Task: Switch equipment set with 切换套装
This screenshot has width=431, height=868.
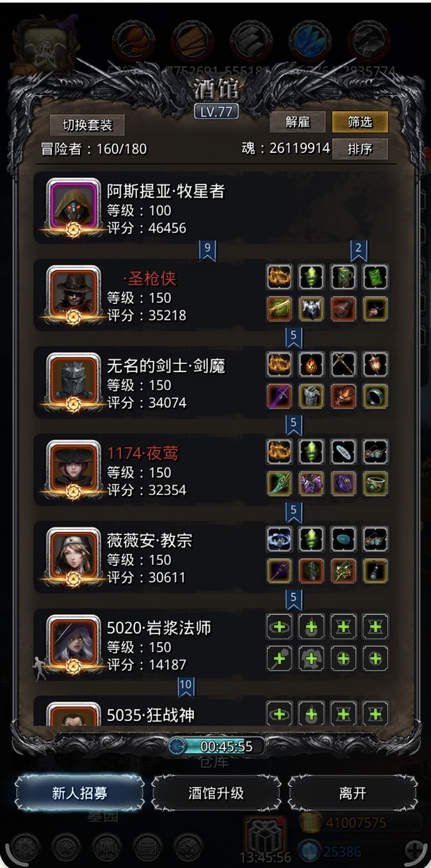Action: (87, 125)
